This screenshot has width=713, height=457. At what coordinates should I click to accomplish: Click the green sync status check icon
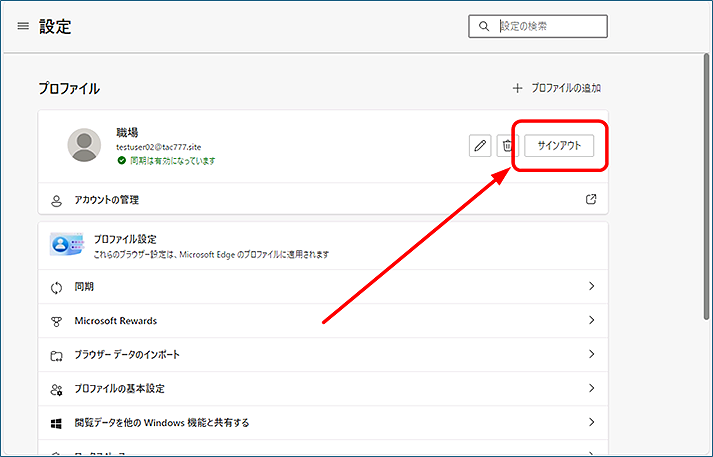tap(121, 161)
